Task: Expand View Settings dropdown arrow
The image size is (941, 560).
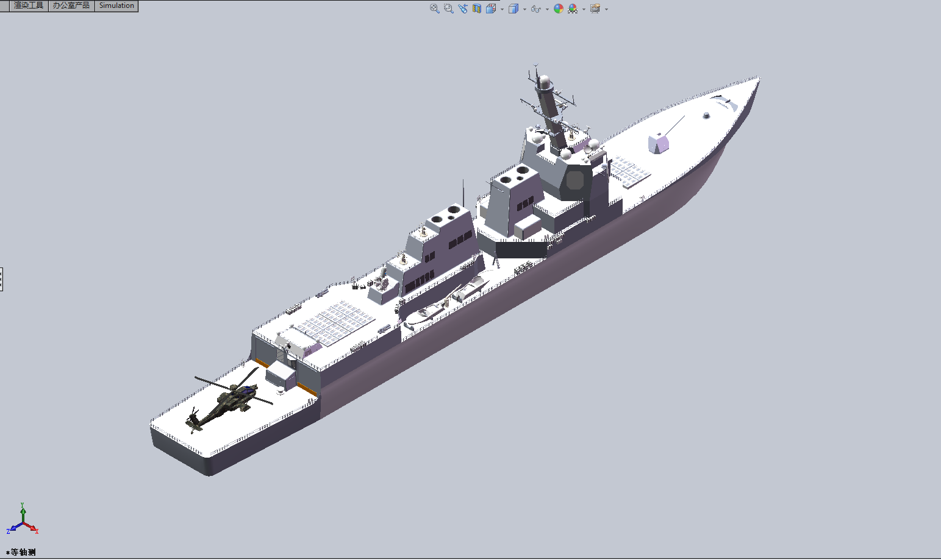Action: click(606, 9)
